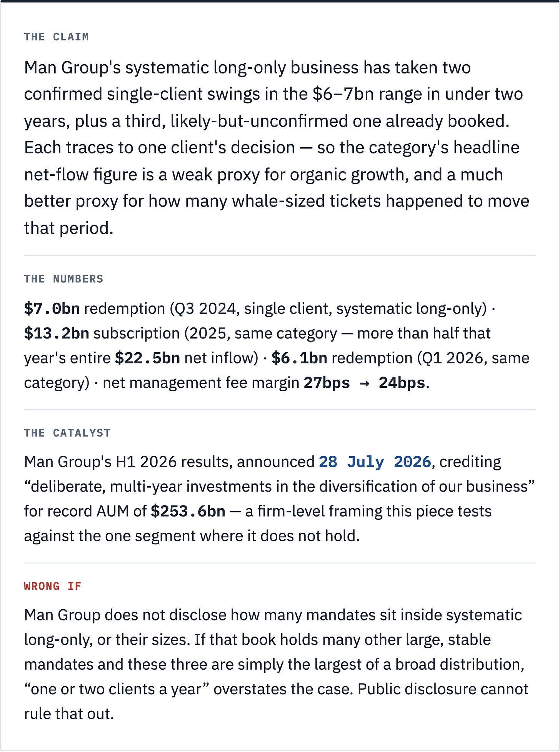The height and width of the screenshot is (752, 560).
Task: Click the bold 27bps margin value
Action: tap(327, 383)
